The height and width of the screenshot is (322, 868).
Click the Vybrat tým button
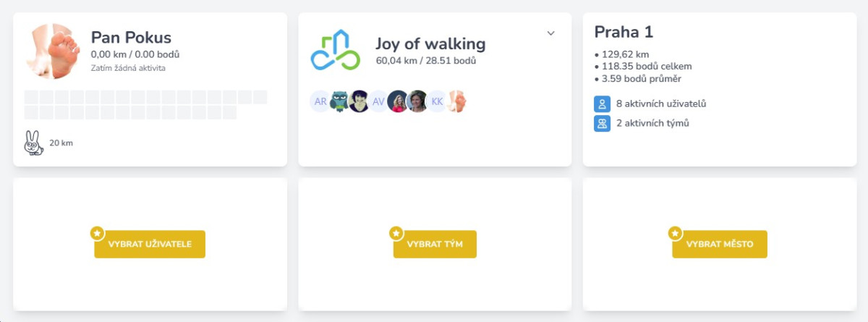[x=435, y=244]
